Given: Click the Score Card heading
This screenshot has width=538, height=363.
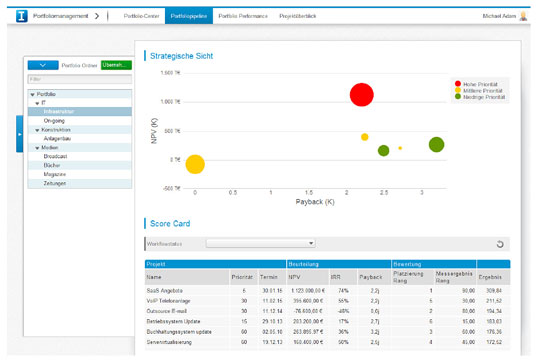Looking at the screenshot, I should (x=170, y=224).
